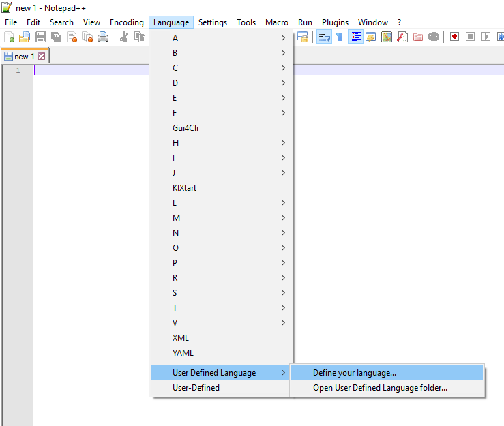This screenshot has width=504, height=426.
Task: Click the Save All icon
Action: [x=56, y=37]
